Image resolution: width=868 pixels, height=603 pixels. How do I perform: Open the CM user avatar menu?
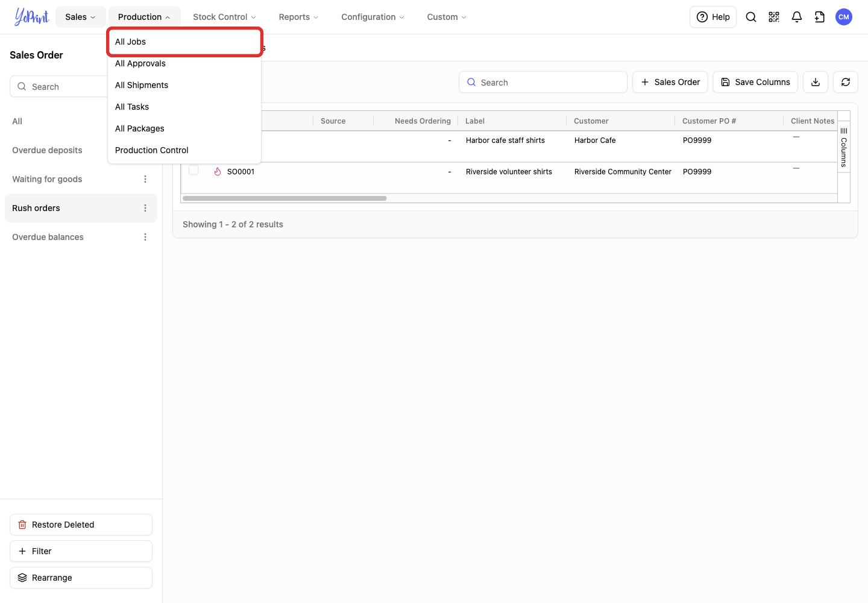click(844, 17)
